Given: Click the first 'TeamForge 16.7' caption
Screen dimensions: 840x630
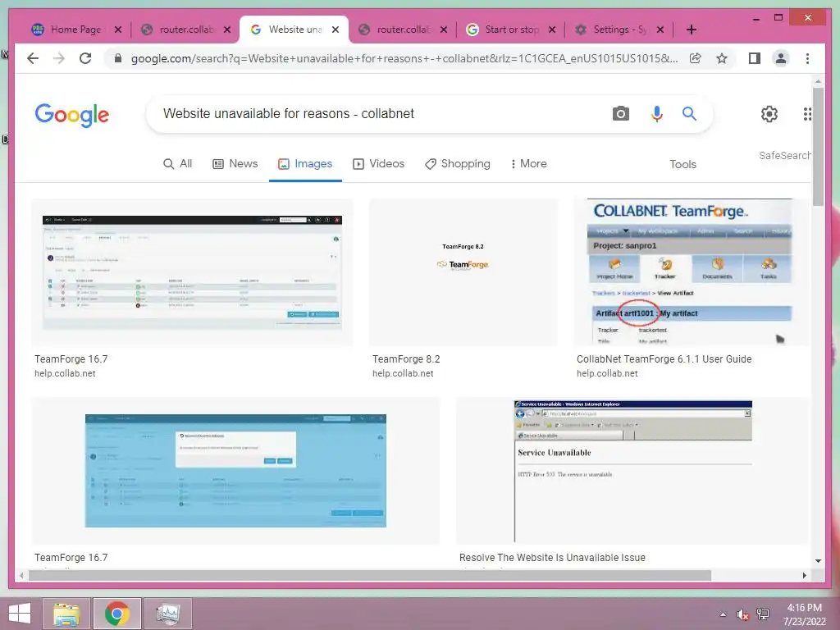Looking at the screenshot, I should 71,359.
